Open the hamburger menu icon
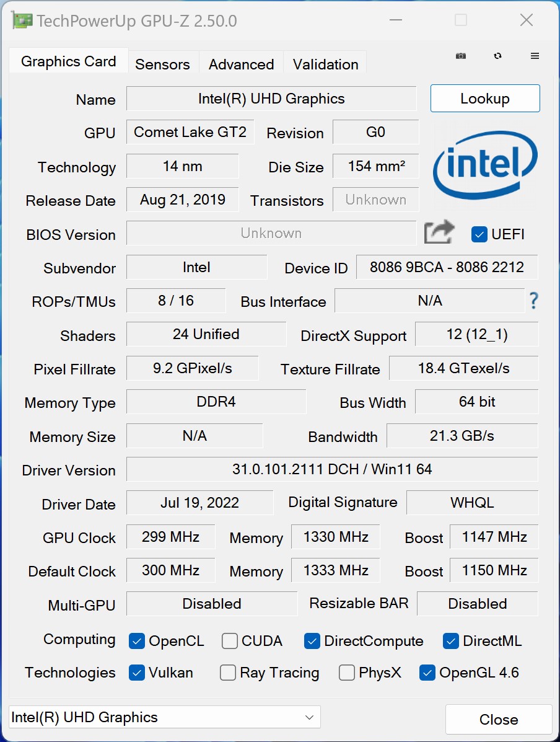The width and height of the screenshot is (560, 742). pyautogui.click(x=535, y=56)
